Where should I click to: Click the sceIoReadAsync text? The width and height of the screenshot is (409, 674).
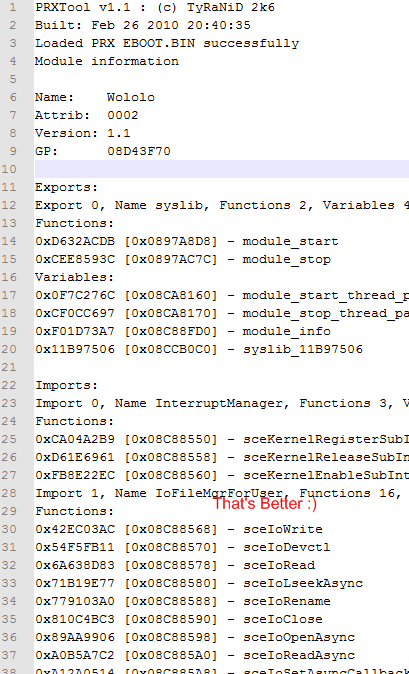299,655
